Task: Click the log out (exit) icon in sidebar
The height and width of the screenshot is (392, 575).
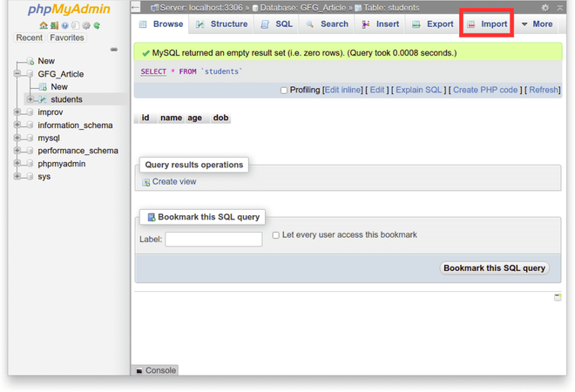Action: (x=54, y=25)
